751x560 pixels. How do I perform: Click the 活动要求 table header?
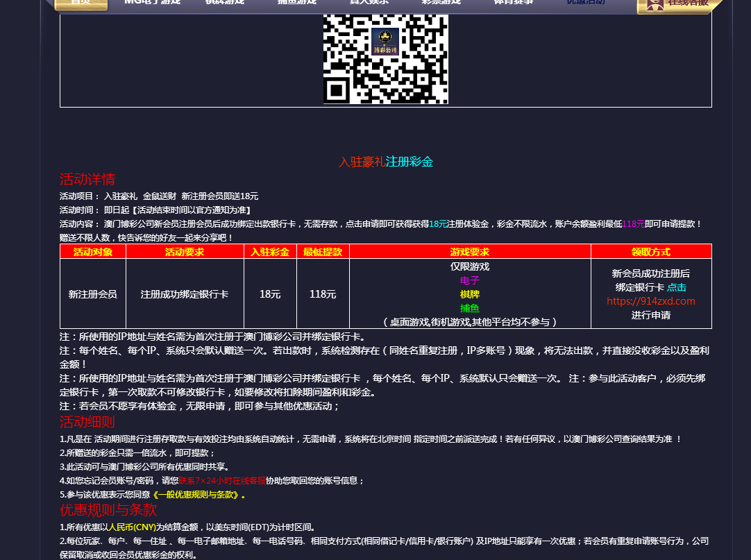pyautogui.click(x=185, y=252)
